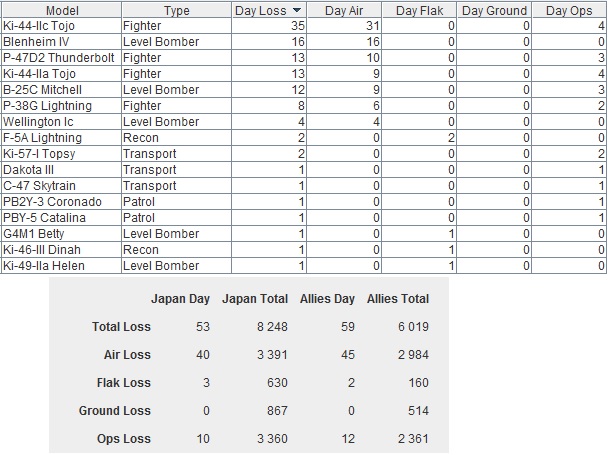Select the Ki-49-IIa Helen row

[x=304, y=266]
